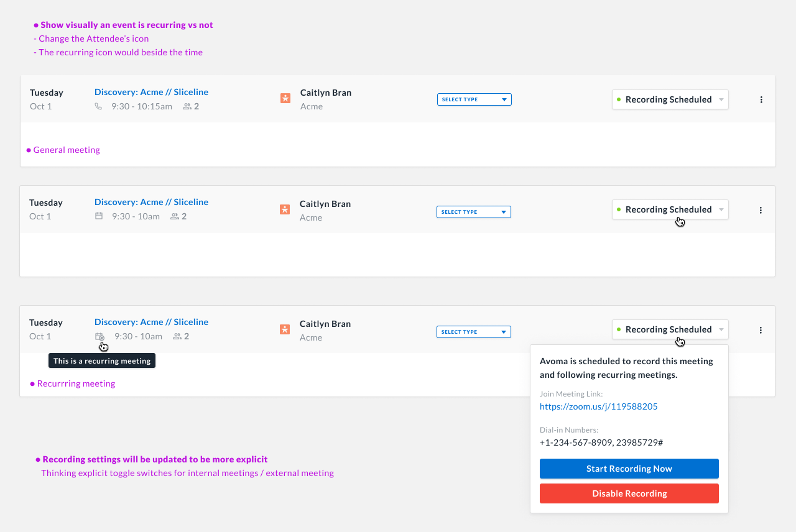Expand Recording Scheduled in the middle card
The width and height of the screenshot is (796, 532).
(x=670, y=209)
